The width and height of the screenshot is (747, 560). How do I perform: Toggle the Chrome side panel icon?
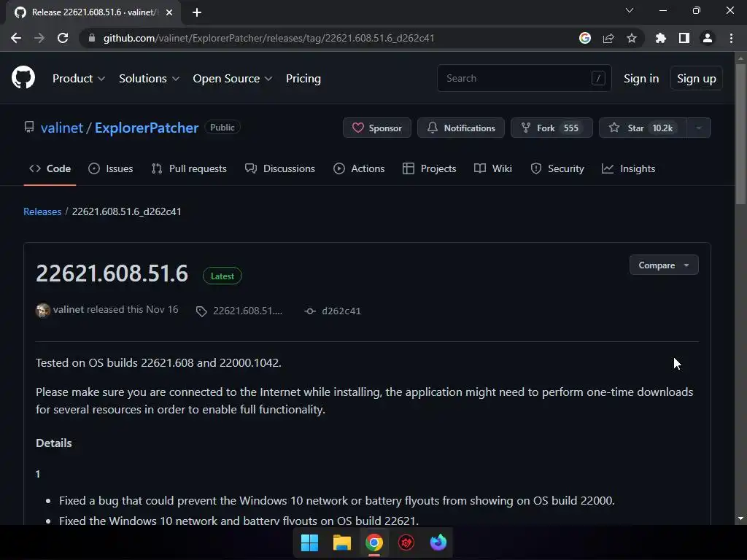click(x=684, y=38)
